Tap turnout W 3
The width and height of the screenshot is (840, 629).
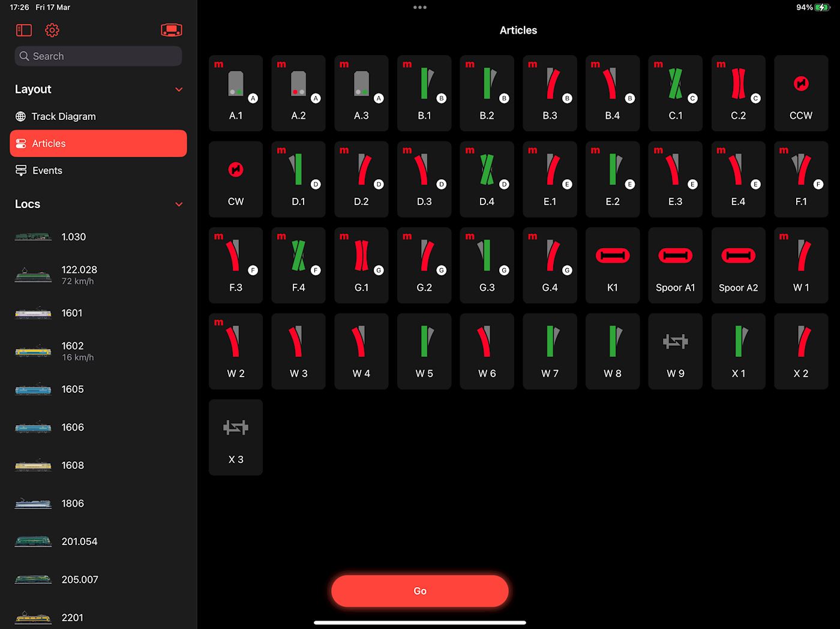[x=298, y=351]
